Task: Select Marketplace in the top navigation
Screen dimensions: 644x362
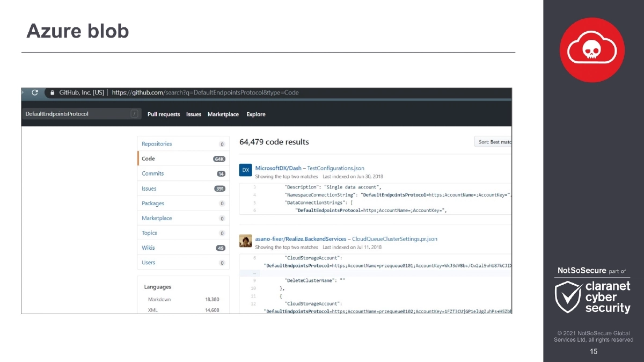Action: pos(223,114)
